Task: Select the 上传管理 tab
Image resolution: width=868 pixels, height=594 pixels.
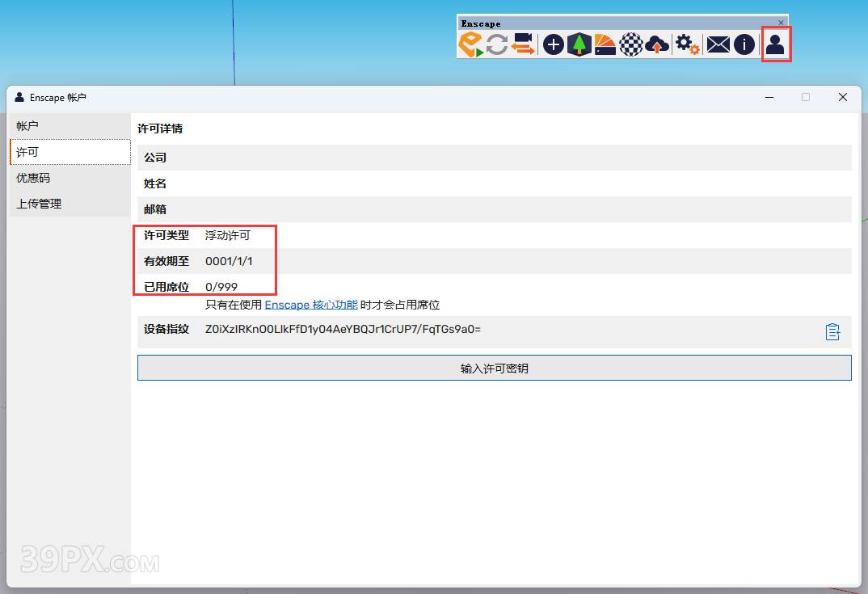Action: (37, 204)
